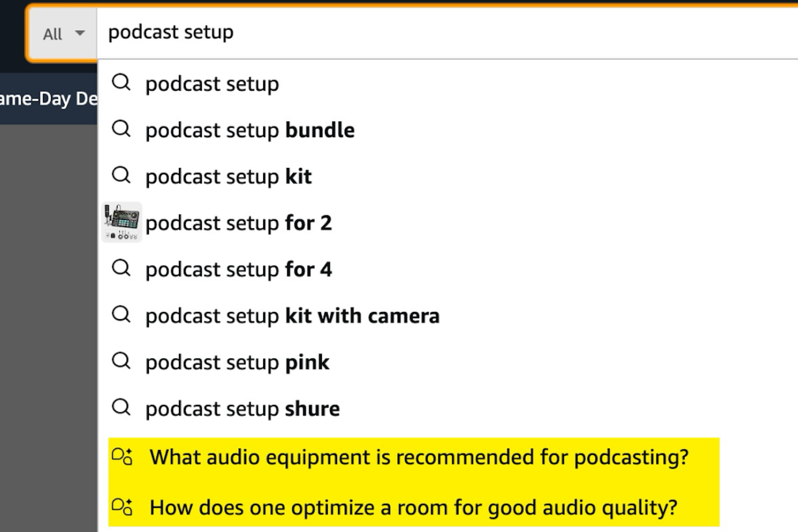
Task: Click the podcast equipment product thumbnail
Action: 122,223
